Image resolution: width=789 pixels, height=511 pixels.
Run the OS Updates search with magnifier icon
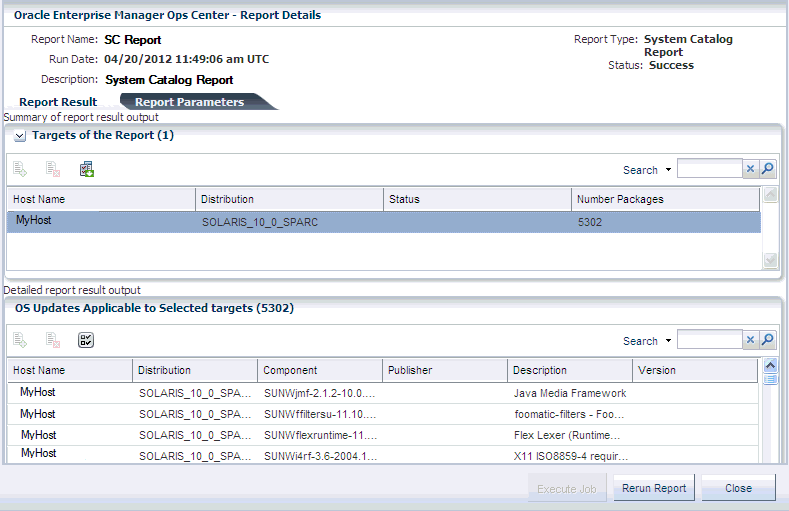767,339
